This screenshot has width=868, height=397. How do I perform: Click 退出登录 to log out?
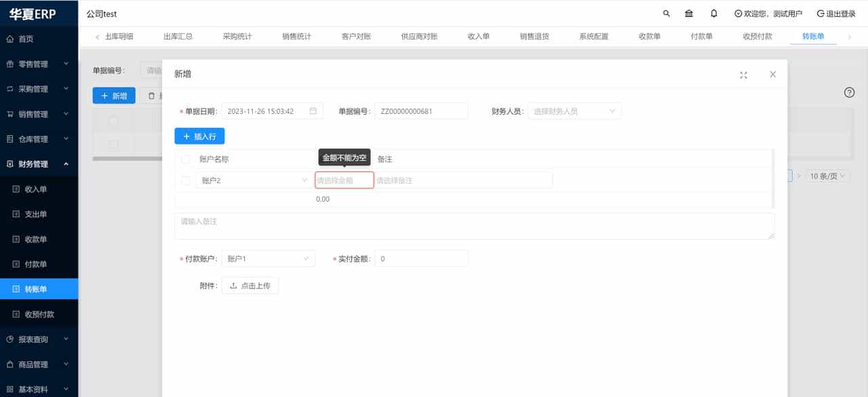835,13
